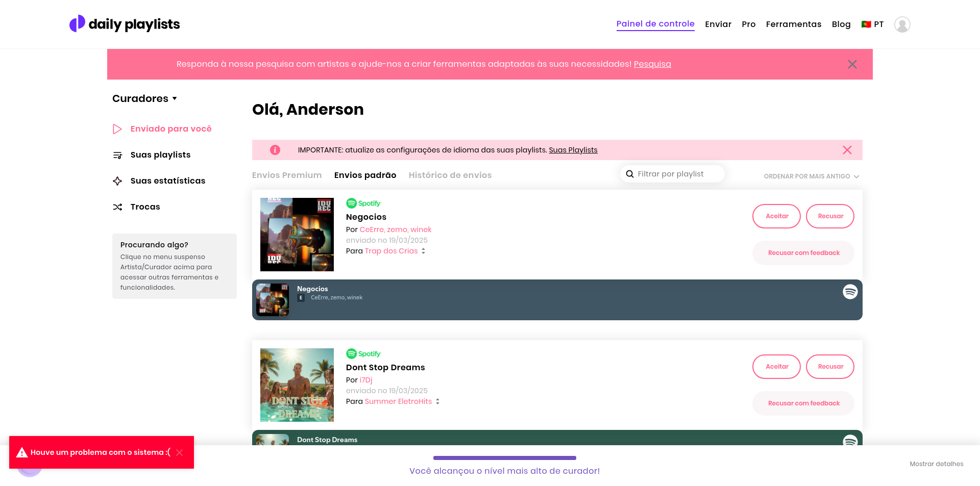
Task: Open the sort order dropdown
Action: 811,176
